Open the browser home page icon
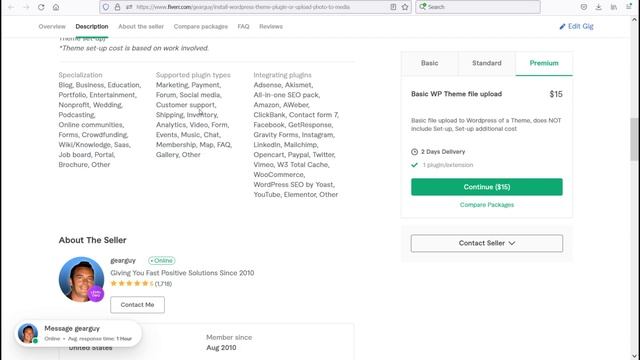 click(x=56, y=7)
